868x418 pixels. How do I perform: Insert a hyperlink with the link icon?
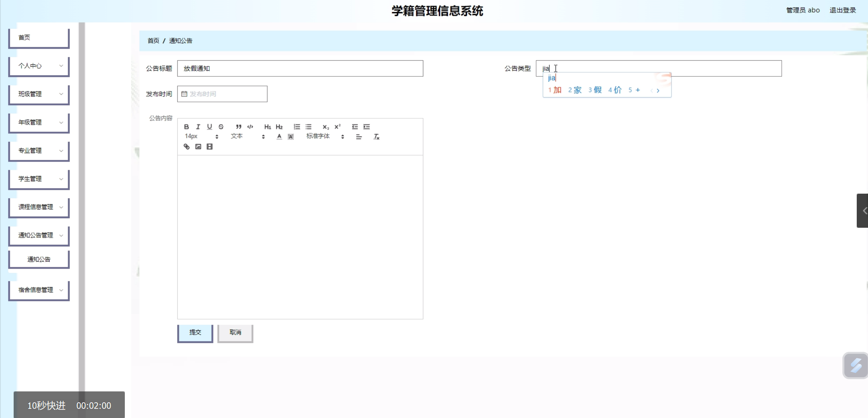(x=187, y=147)
